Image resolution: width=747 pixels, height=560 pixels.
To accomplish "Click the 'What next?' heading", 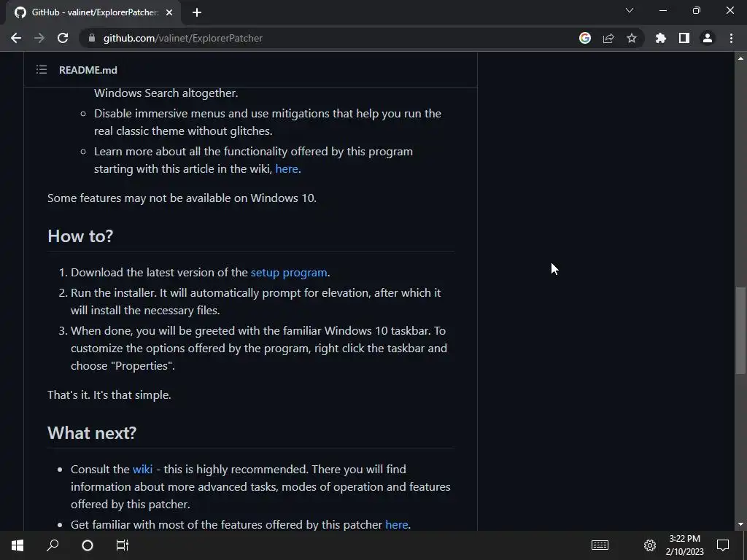I will [x=92, y=433].
